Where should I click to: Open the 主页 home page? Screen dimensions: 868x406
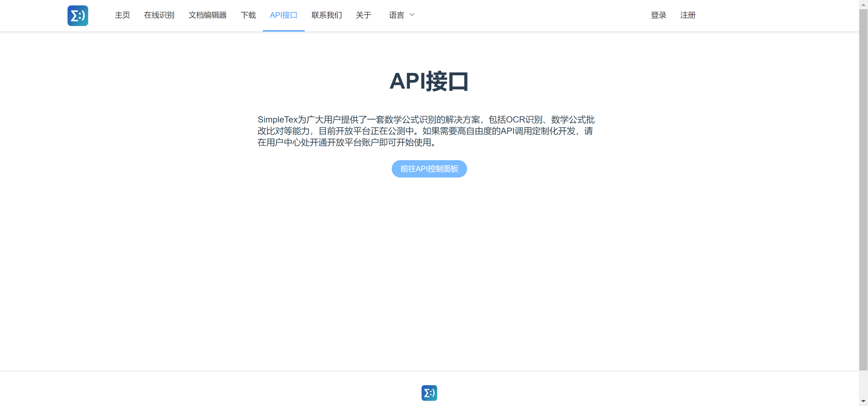122,15
